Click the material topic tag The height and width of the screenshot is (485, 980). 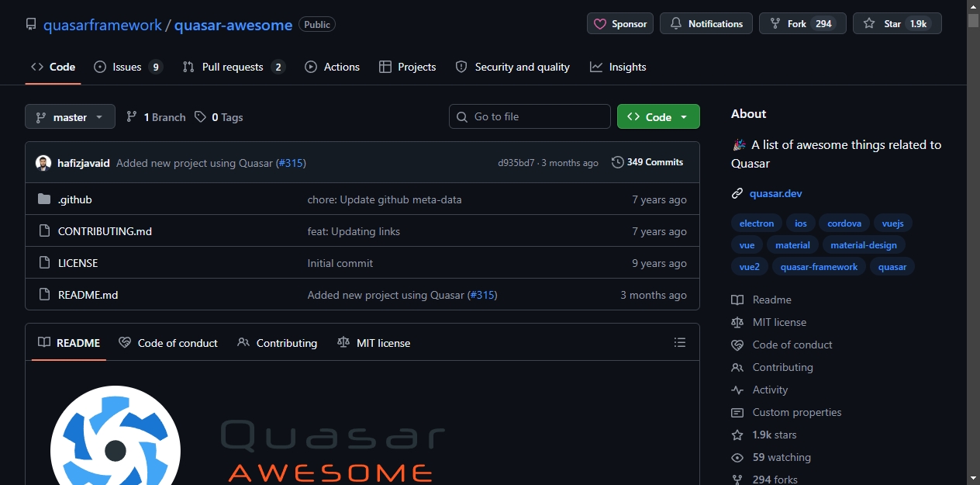point(792,245)
